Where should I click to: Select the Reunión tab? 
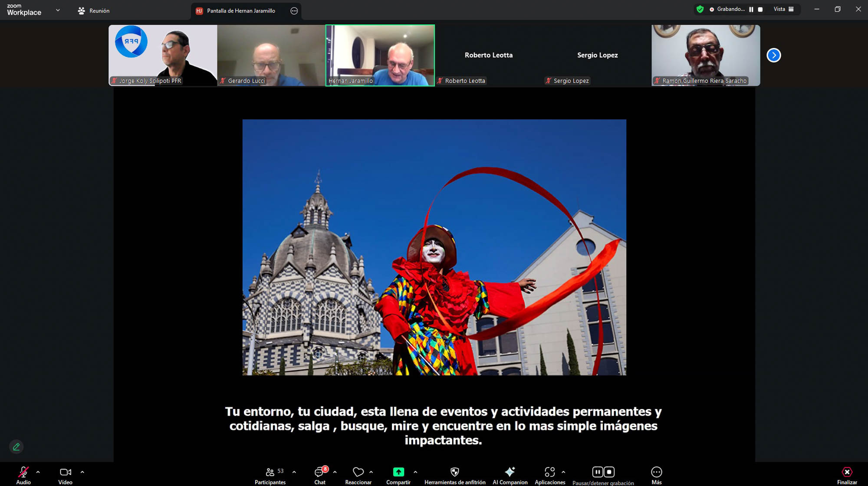pos(94,11)
